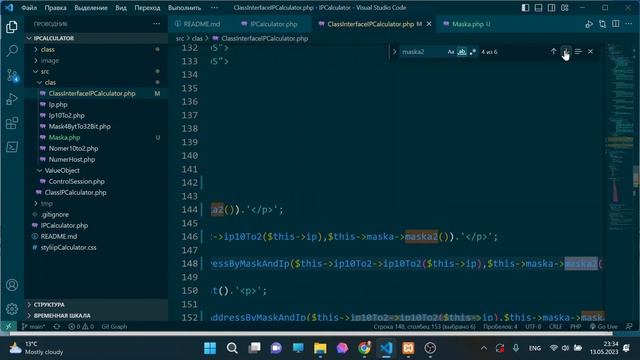This screenshot has width=640, height=360.
Task: Open Customize Layout icon
Action: [x=564, y=8]
